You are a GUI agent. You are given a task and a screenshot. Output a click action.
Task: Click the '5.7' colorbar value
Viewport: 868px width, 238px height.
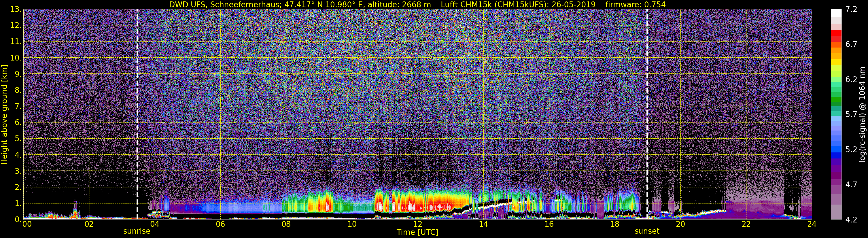click(851, 115)
